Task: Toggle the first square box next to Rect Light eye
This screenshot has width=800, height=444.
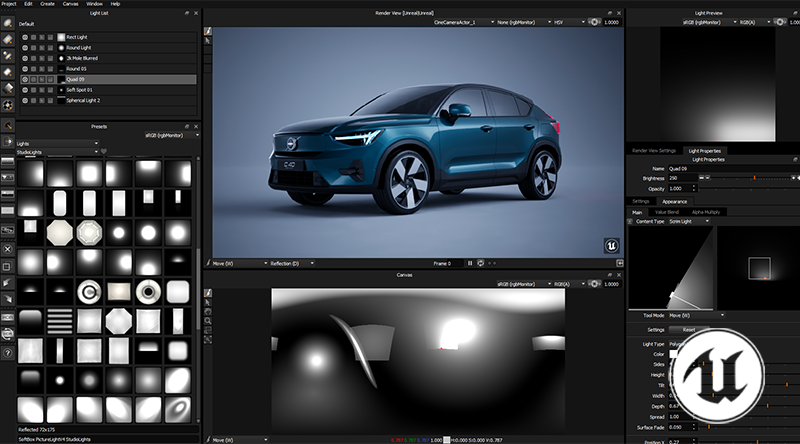Action: tap(34, 37)
